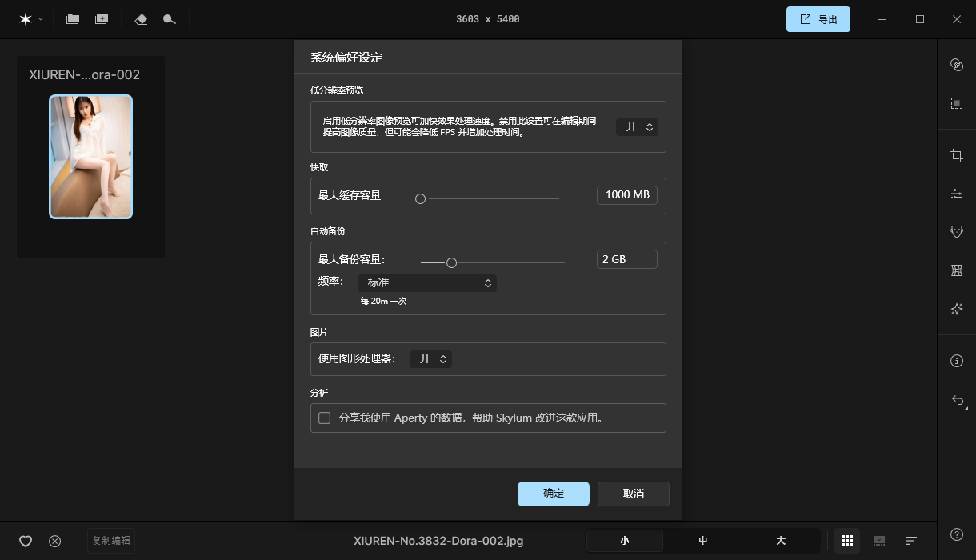Toggle low resolution preview off
The image size is (976, 560).
pos(637,126)
